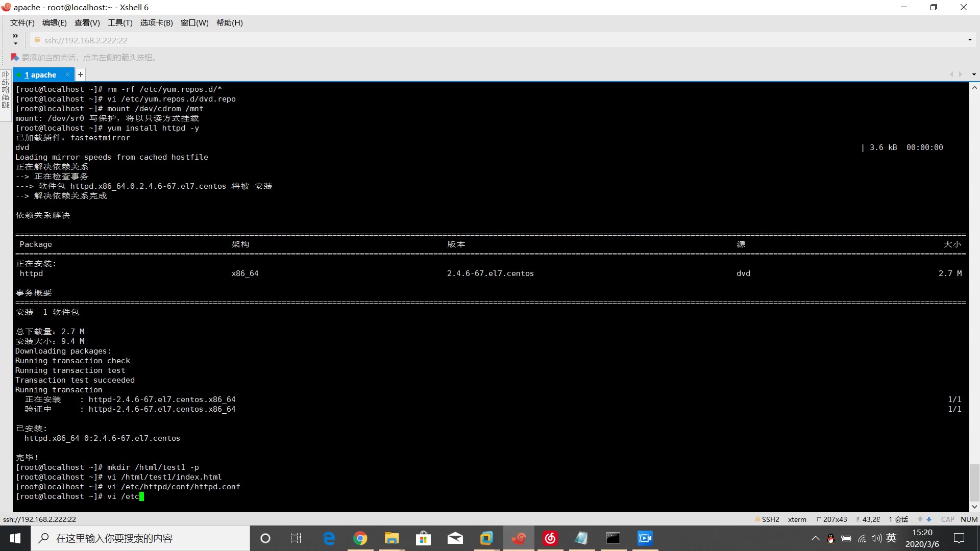Click the volume speaker tray icon

[876, 538]
